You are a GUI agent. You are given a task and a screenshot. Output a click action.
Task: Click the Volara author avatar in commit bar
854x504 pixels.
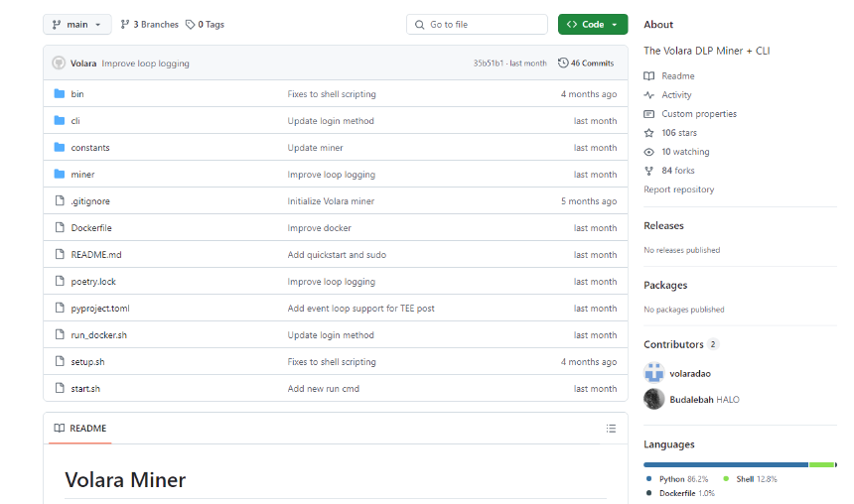(x=59, y=63)
